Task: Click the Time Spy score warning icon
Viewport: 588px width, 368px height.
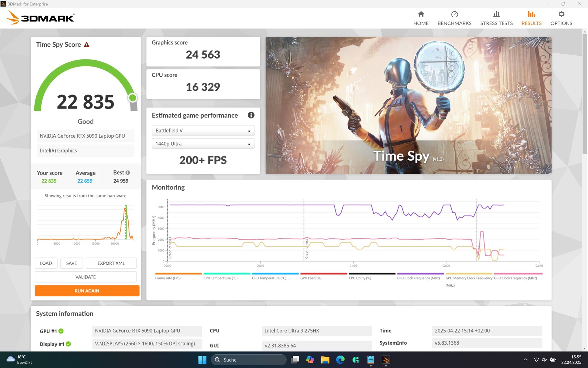Action: click(87, 45)
